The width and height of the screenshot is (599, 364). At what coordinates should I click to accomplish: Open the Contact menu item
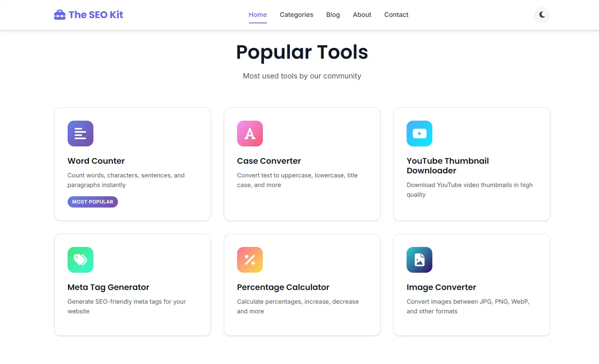[396, 14]
